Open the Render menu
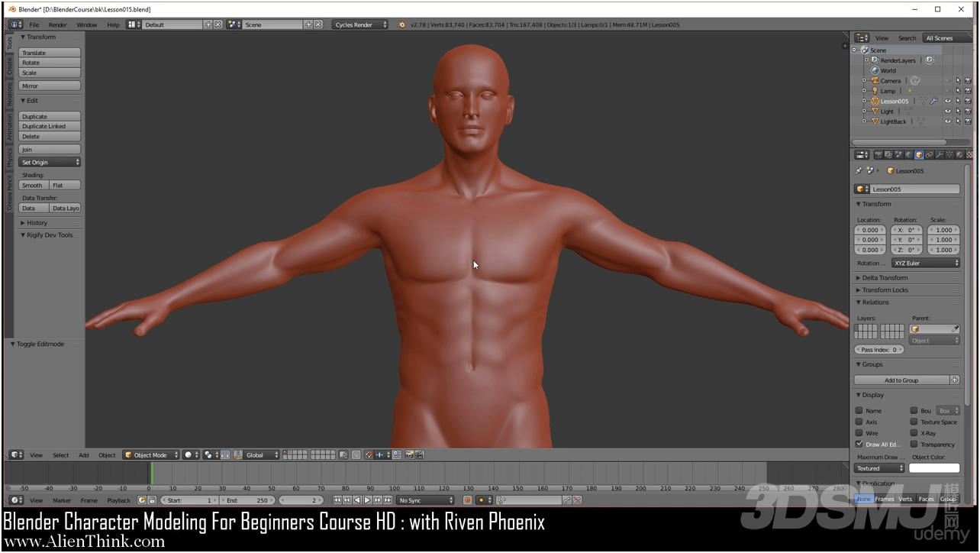 (x=58, y=24)
